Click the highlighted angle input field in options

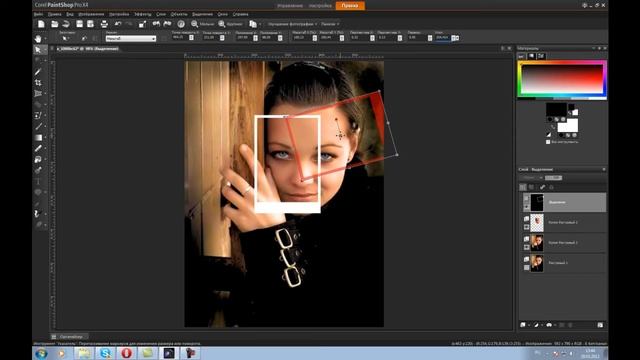tap(442, 38)
